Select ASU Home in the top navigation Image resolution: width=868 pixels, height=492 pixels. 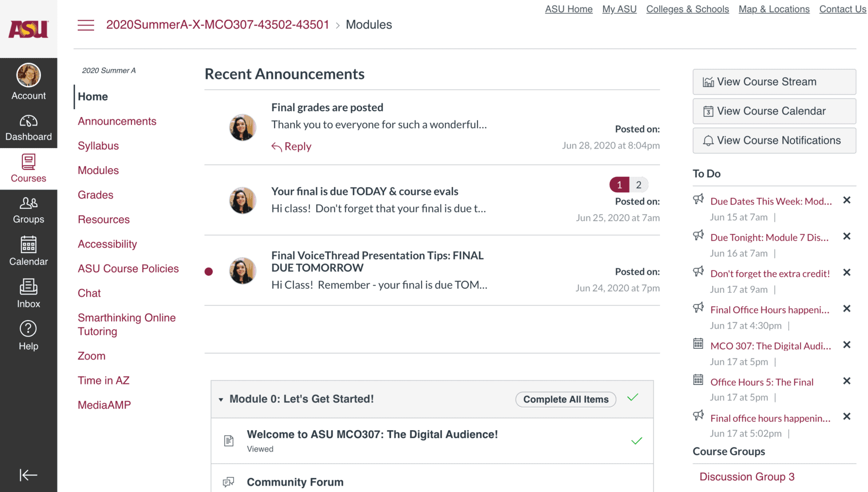click(x=568, y=9)
